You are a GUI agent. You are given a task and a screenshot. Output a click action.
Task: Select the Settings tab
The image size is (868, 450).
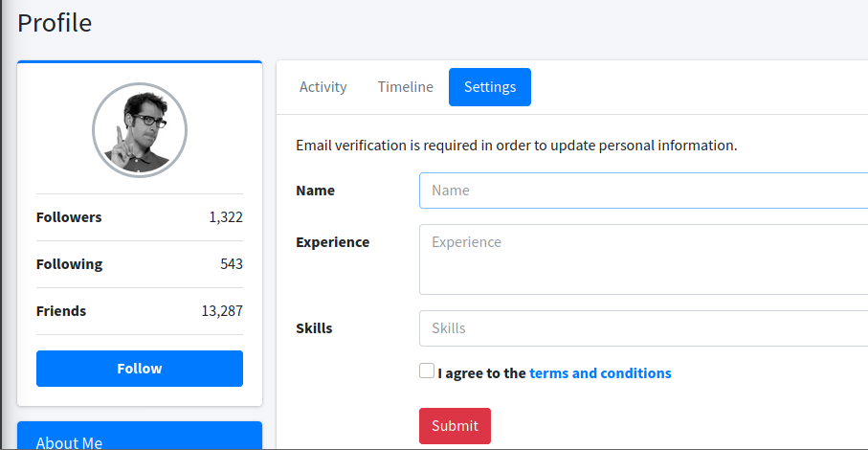[x=490, y=87]
